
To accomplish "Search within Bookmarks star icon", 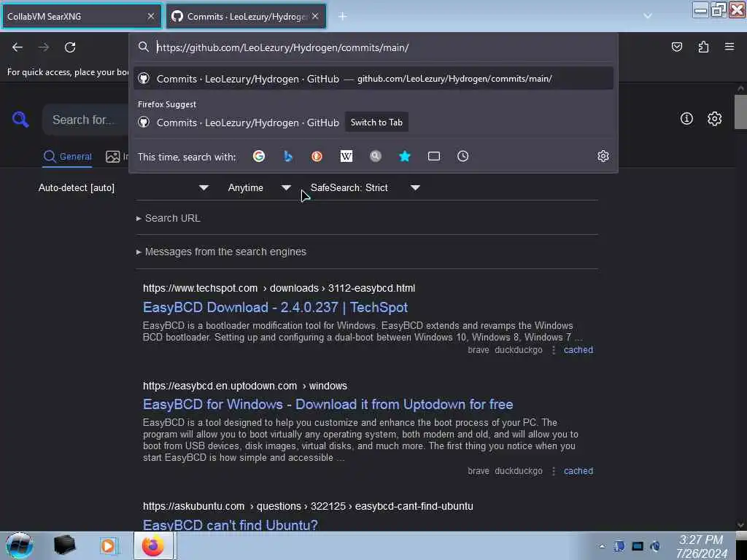I will 404,156.
